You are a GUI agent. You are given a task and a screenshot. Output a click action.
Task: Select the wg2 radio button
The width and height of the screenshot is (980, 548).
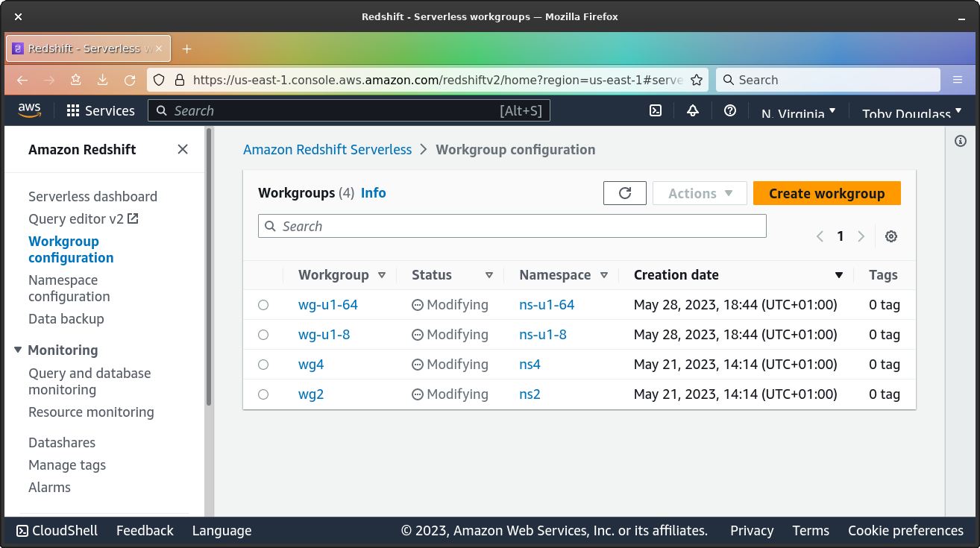tap(263, 394)
